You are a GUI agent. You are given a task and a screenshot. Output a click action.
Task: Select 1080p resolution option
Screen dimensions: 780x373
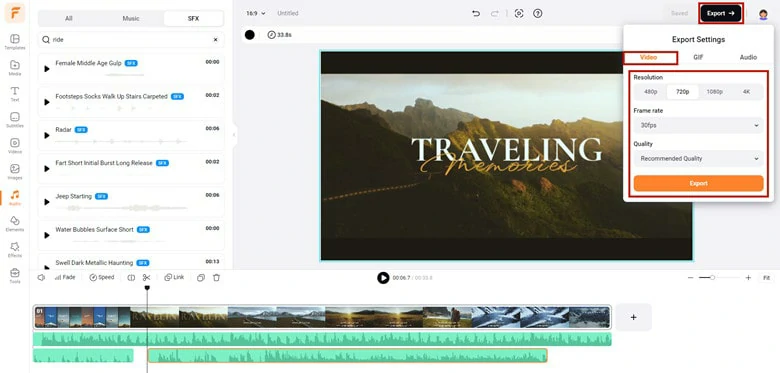[x=714, y=92]
